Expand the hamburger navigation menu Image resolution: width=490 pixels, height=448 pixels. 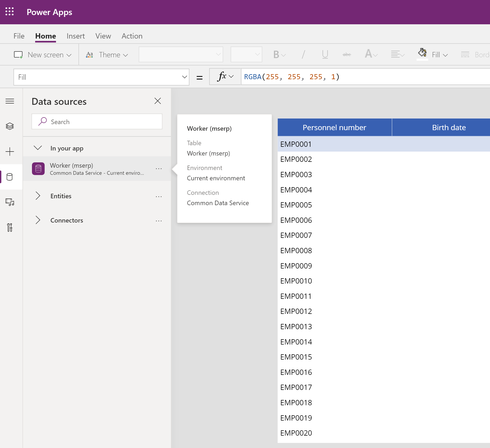pos(10,101)
